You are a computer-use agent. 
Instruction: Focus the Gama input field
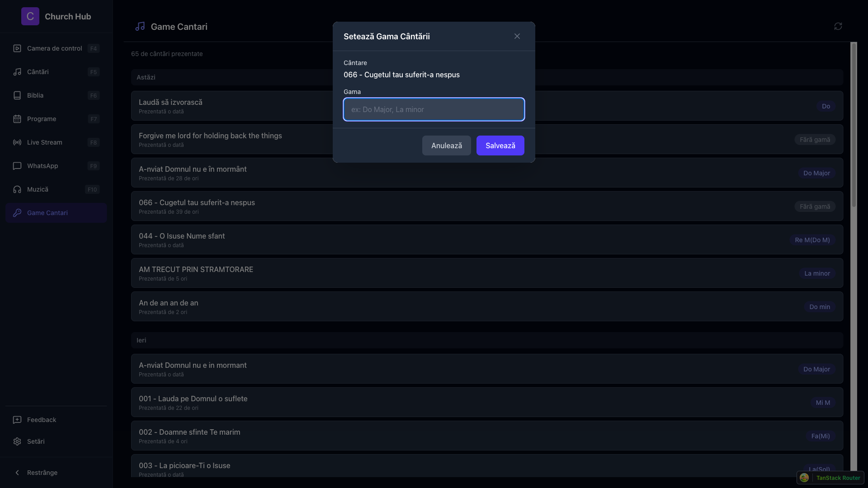[434, 109]
